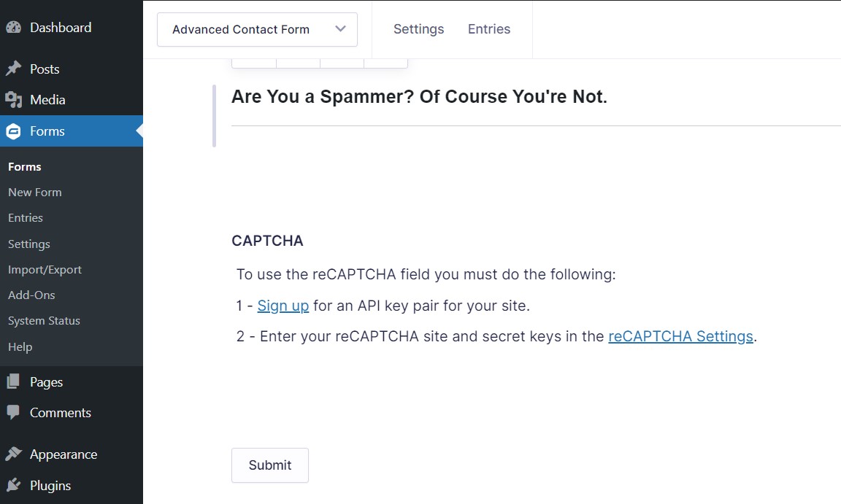
Task: Open the Media library icon
Action: 13,99
